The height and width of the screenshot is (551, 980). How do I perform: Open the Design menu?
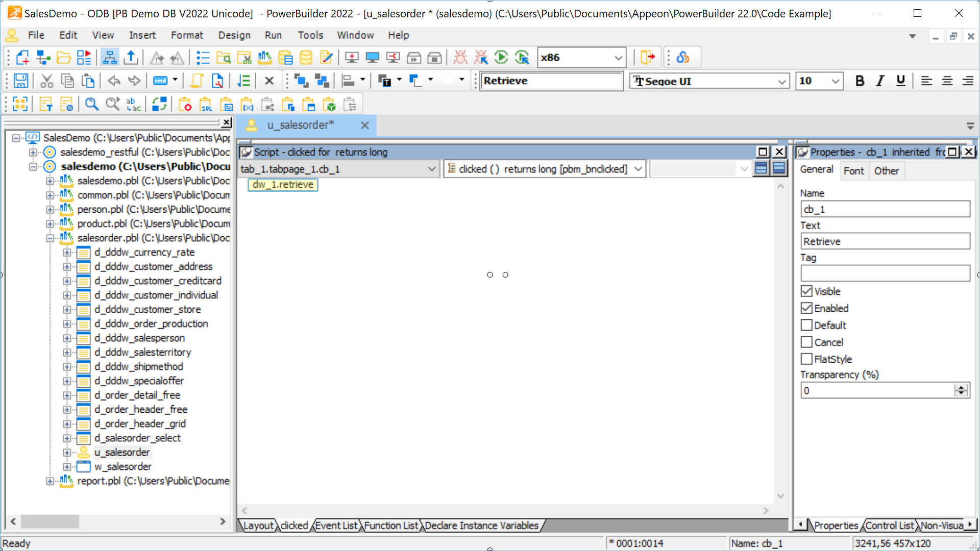coord(234,35)
